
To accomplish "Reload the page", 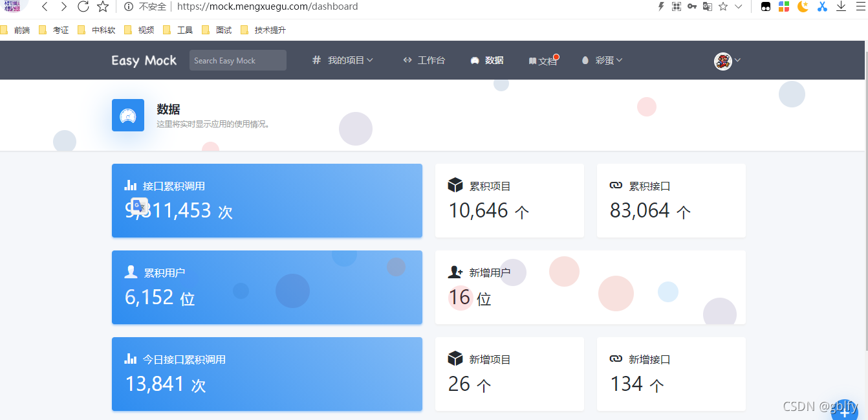I will (83, 6).
